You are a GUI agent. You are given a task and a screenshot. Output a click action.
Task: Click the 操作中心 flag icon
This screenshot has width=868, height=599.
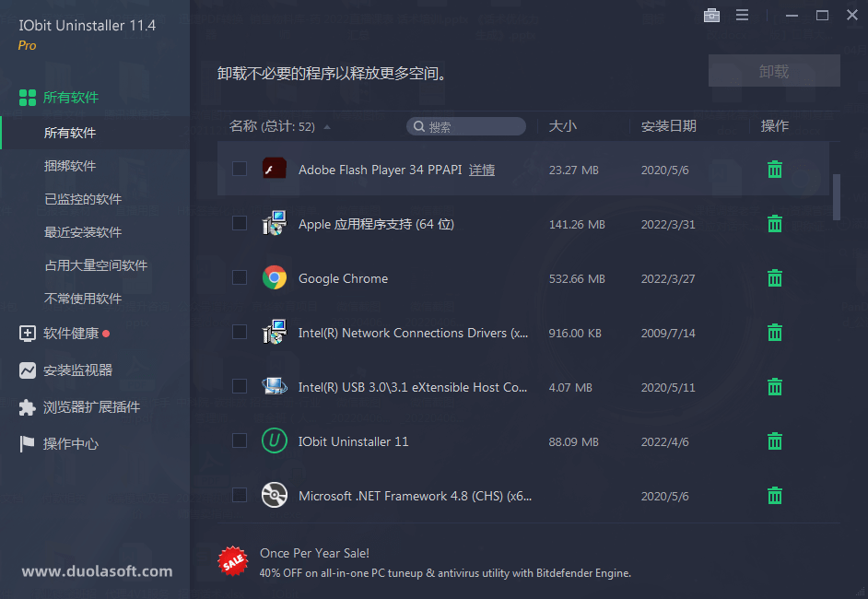(27, 443)
